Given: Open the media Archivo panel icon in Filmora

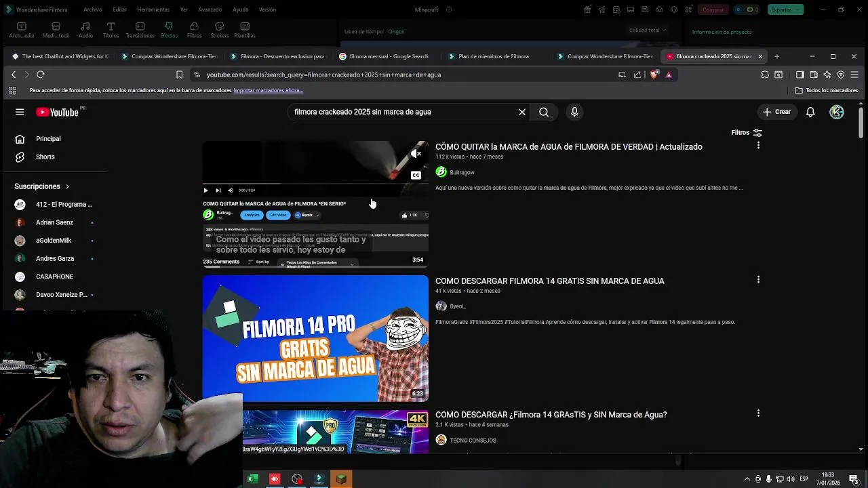Looking at the screenshot, I should click(22, 30).
